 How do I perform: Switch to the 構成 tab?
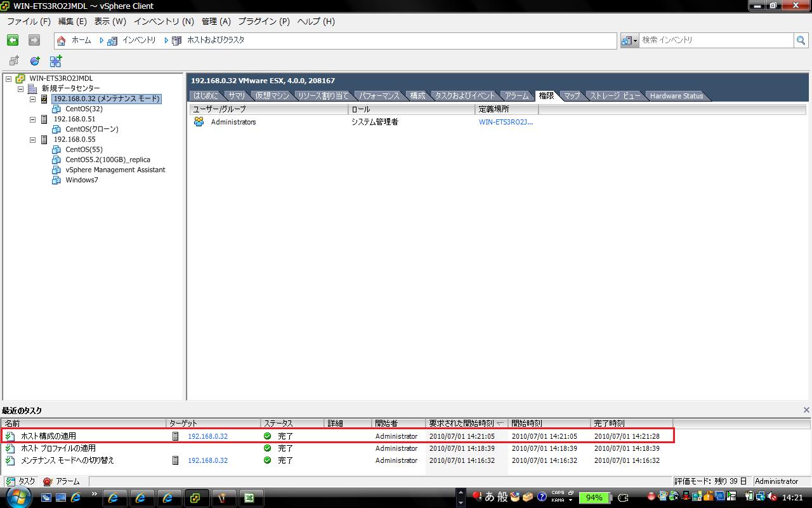click(x=417, y=96)
